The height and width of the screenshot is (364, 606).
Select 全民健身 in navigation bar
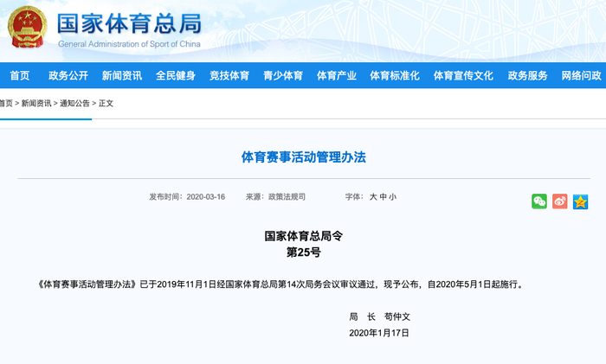point(176,75)
